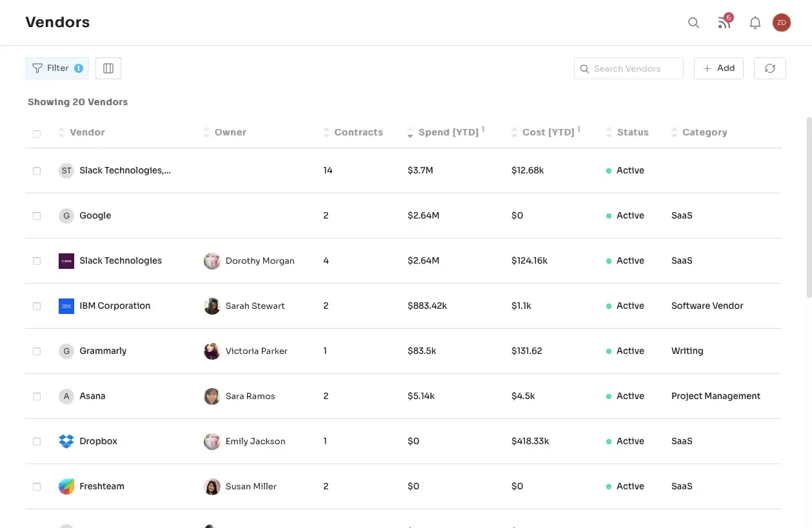Click the funnel icon in Filter button
Image resolution: width=812 pixels, height=528 pixels.
(37, 68)
